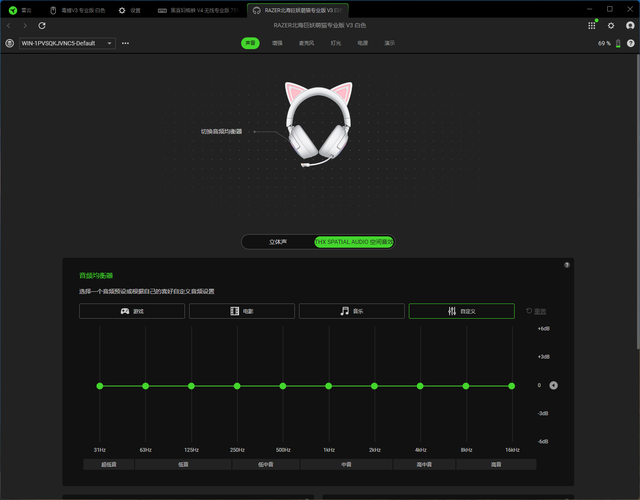
Task: Click the vertical scrollbar on the right
Action: coord(638,202)
